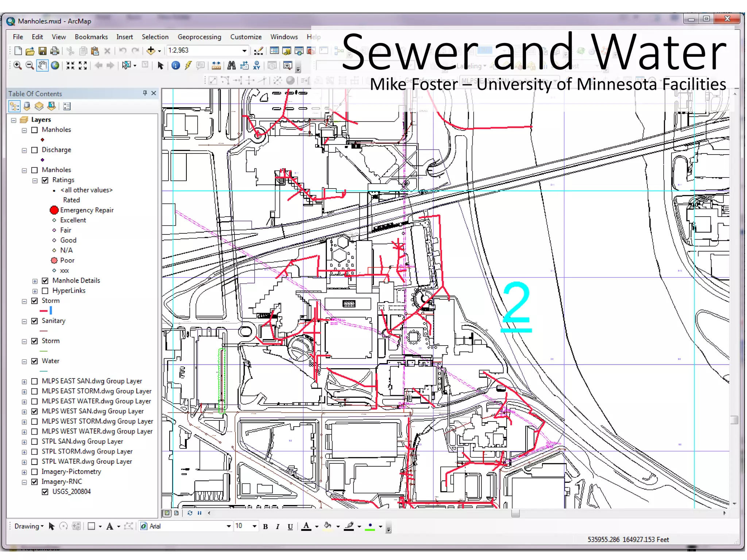Open the Geoprocessing menu
Image resolution: width=747 pixels, height=560 pixels.
coord(200,37)
